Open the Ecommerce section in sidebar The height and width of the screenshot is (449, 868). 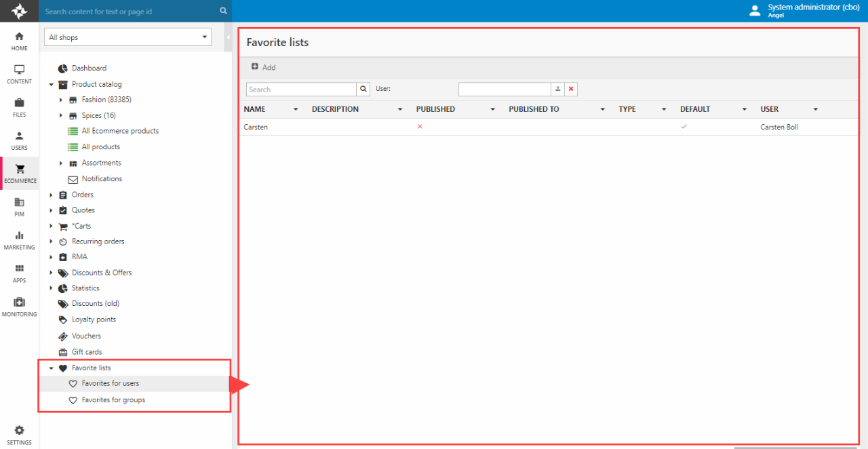[x=20, y=174]
